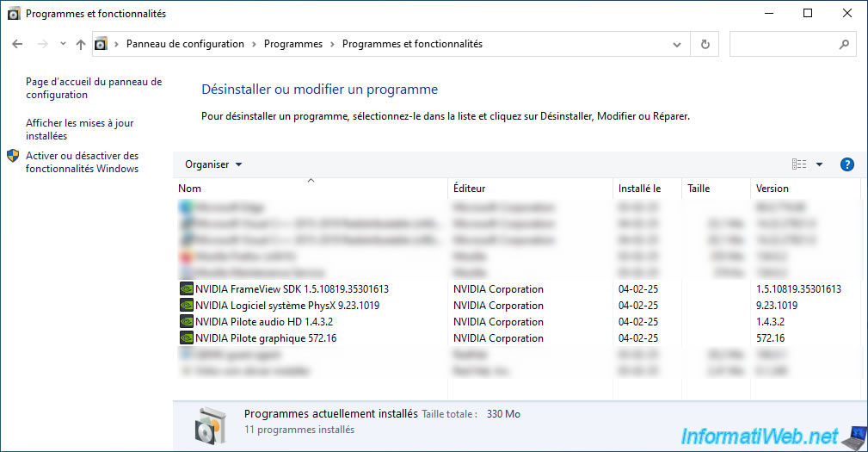This screenshot has height=452, width=868.
Task: Expand the chevron after Panneau de configuration
Action: (x=254, y=44)
